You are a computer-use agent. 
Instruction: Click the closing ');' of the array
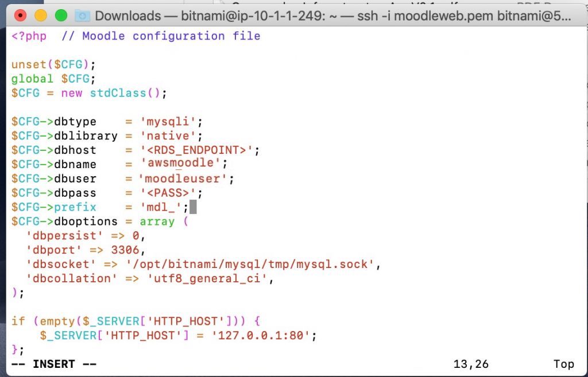point(18,293)
